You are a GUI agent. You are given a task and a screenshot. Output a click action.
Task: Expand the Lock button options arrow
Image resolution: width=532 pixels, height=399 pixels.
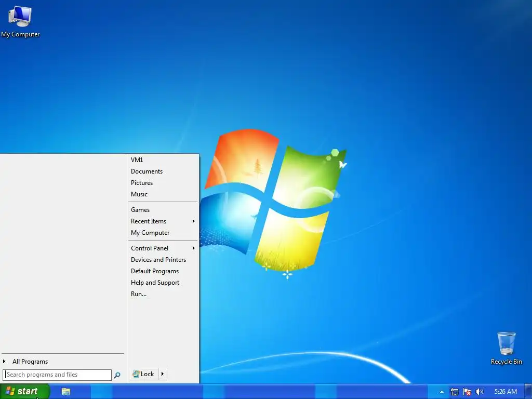coord(163,374)
